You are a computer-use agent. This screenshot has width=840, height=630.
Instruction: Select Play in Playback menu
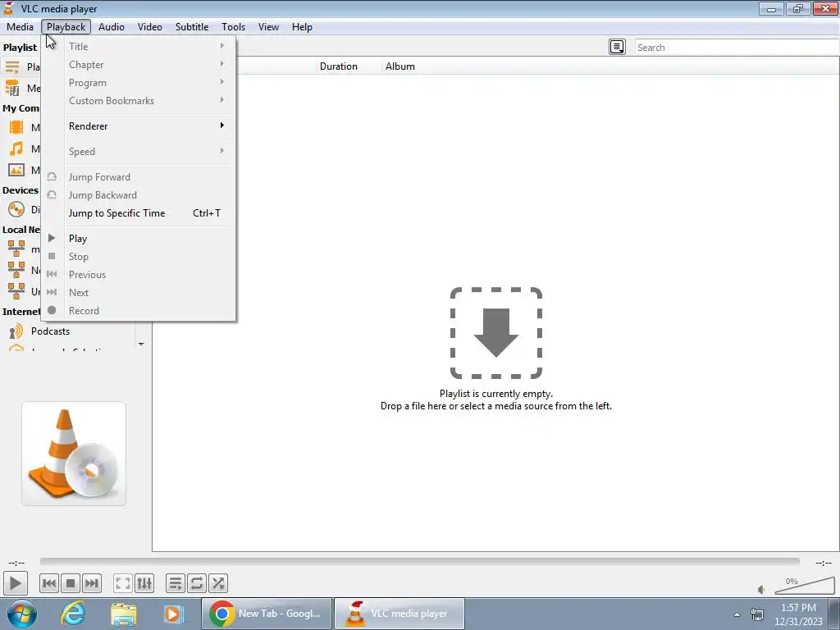coord(139,239)
